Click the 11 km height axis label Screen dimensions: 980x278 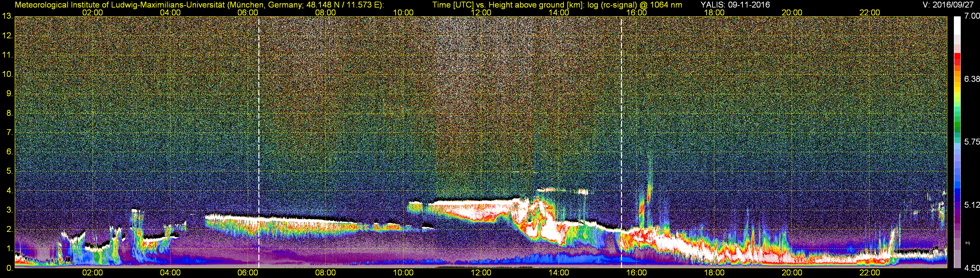[x=7, y=55]
